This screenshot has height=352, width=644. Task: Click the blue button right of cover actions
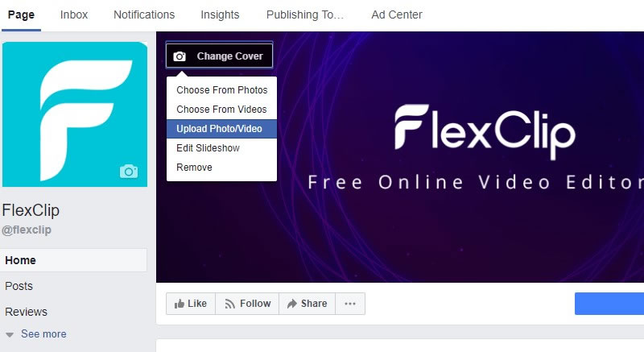coord(609,304)
